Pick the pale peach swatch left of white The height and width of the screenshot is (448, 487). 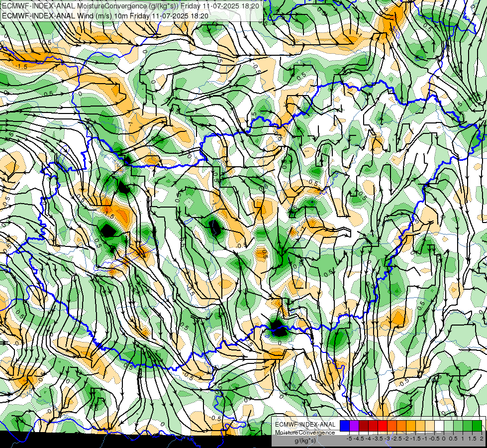[x=430, y=426]
